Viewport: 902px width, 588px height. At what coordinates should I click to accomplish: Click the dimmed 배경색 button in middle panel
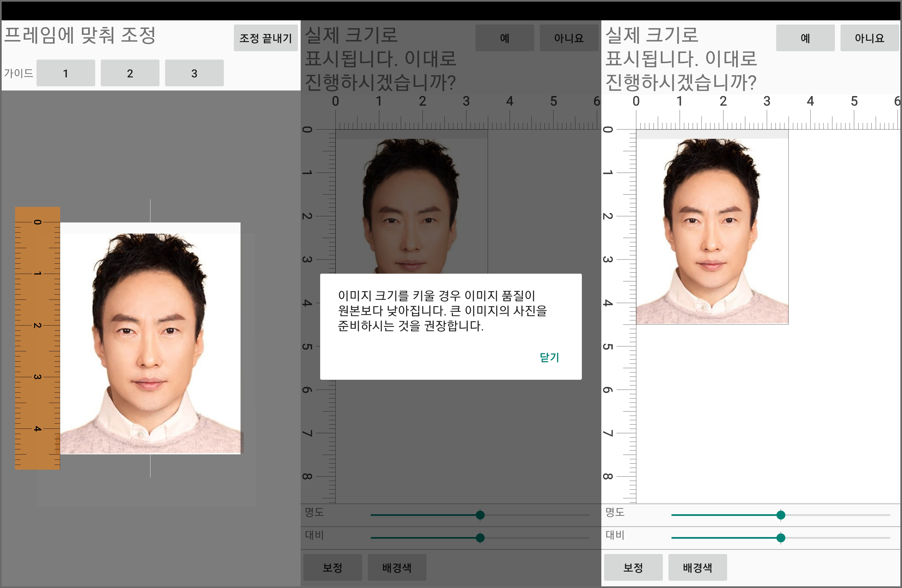tap(397, 567)
